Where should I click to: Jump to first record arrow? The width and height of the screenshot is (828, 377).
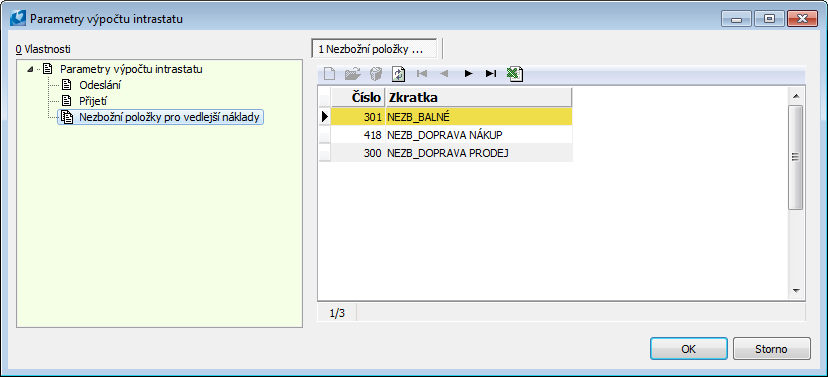click(421, 73)
